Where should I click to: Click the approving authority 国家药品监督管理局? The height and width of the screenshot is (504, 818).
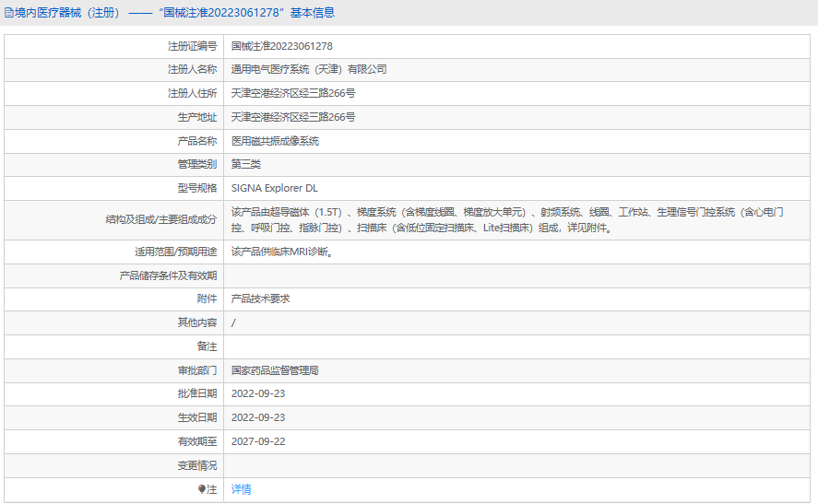pyautogui.click(x=275, y=370)
